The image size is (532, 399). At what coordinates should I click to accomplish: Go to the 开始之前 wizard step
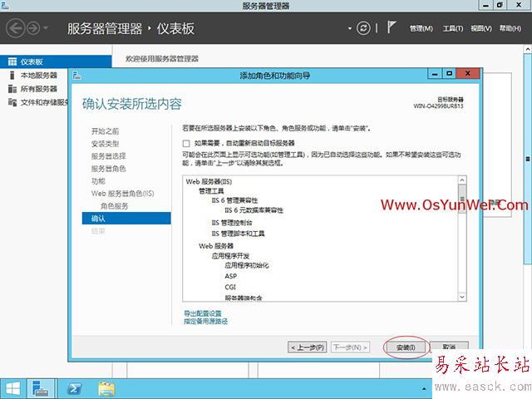[106, 131]
